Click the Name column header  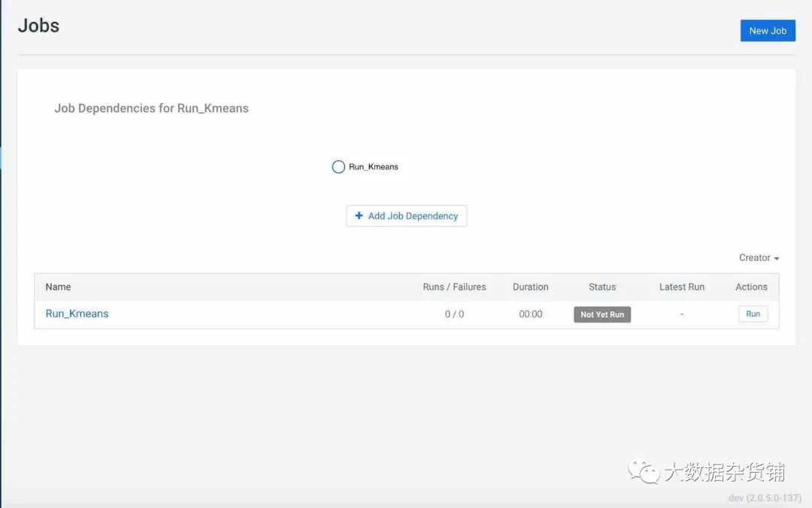tap(58, 287)
